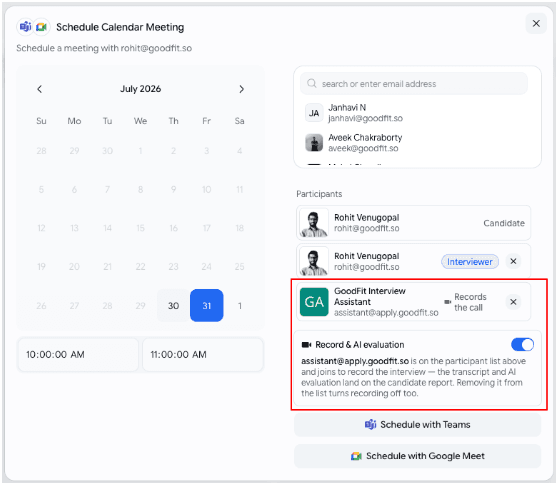Click the Rohit Venugopal Candidate photo
The image size is (556, 484).
coord(314,223)
